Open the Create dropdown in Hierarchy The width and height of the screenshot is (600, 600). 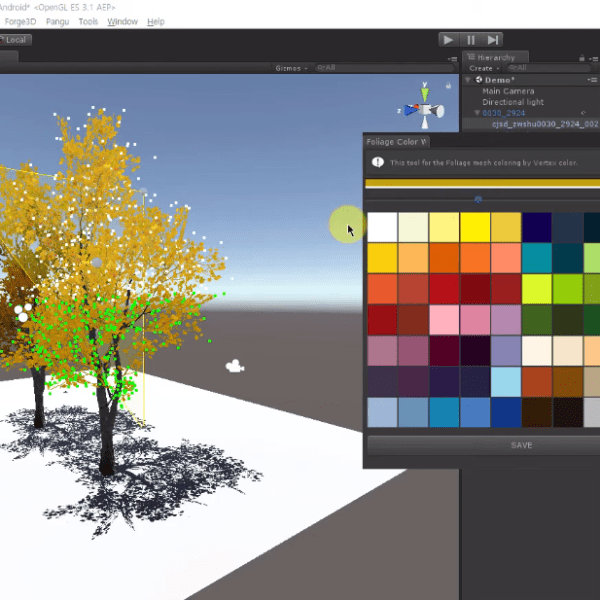tap(483, 68)
